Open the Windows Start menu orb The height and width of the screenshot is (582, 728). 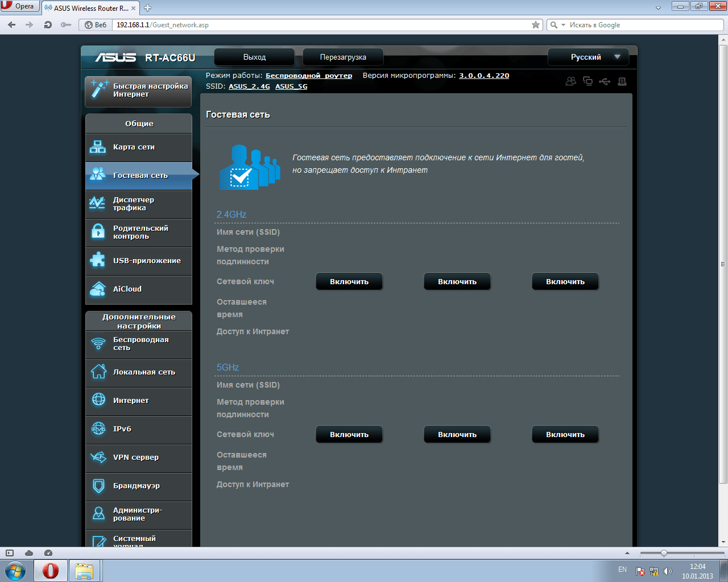click(x=15, y=571)
